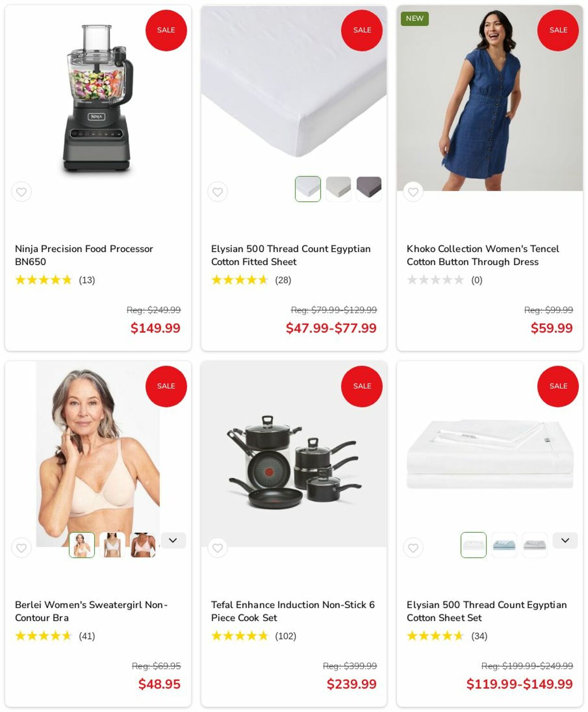
Task: Click NEW badge on Khoko dress
Action: [414, 18]
